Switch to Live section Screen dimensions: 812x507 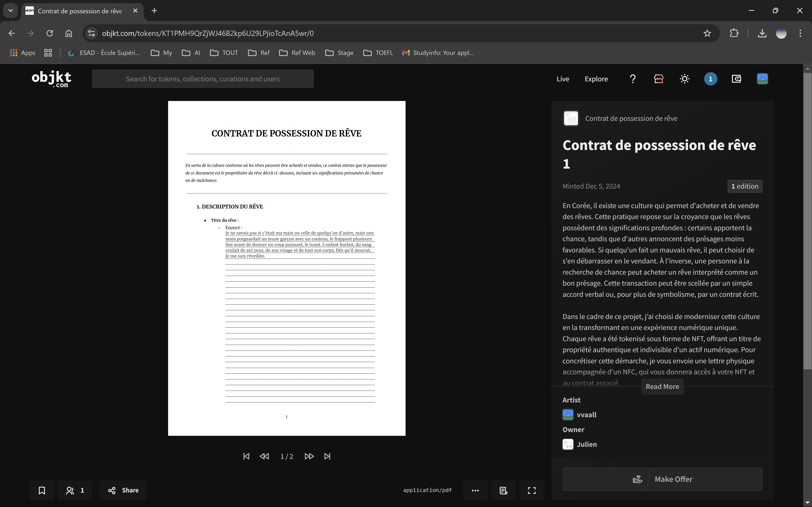(x=563, y=79)
